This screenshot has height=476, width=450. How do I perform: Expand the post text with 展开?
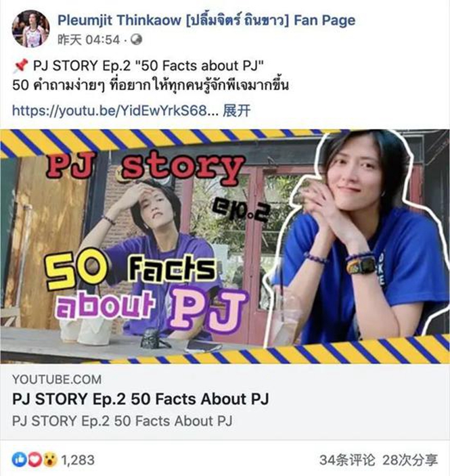point(237,110)
